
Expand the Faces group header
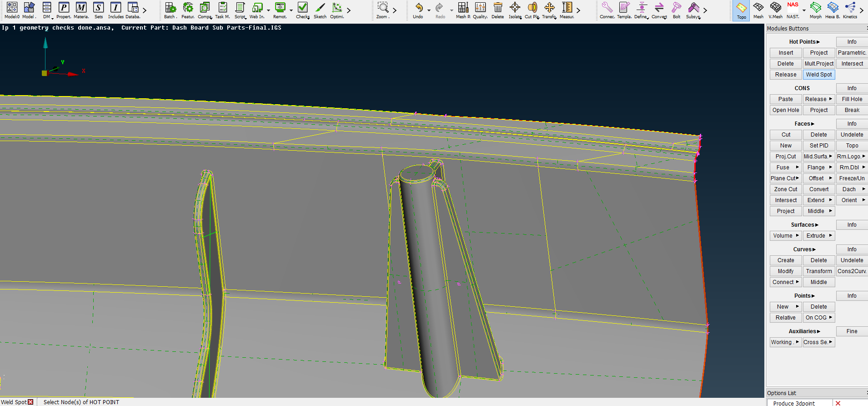[x=804, y=124]
